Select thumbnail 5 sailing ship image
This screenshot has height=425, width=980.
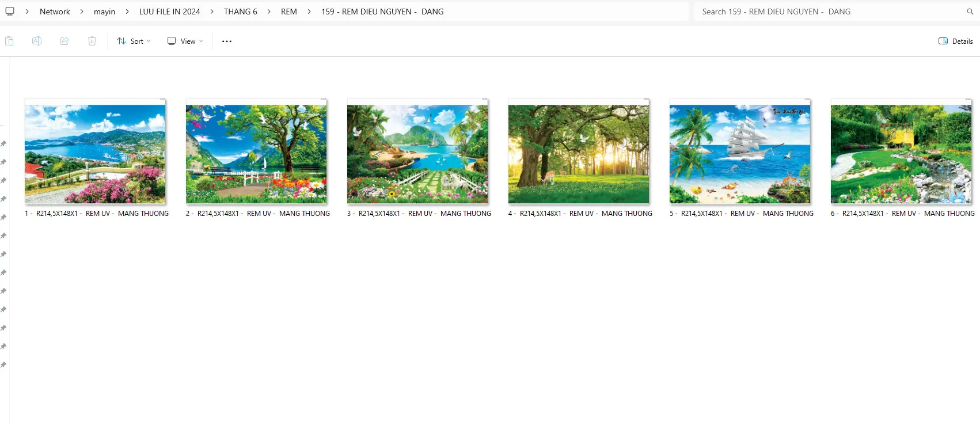(x=740, y=154)
